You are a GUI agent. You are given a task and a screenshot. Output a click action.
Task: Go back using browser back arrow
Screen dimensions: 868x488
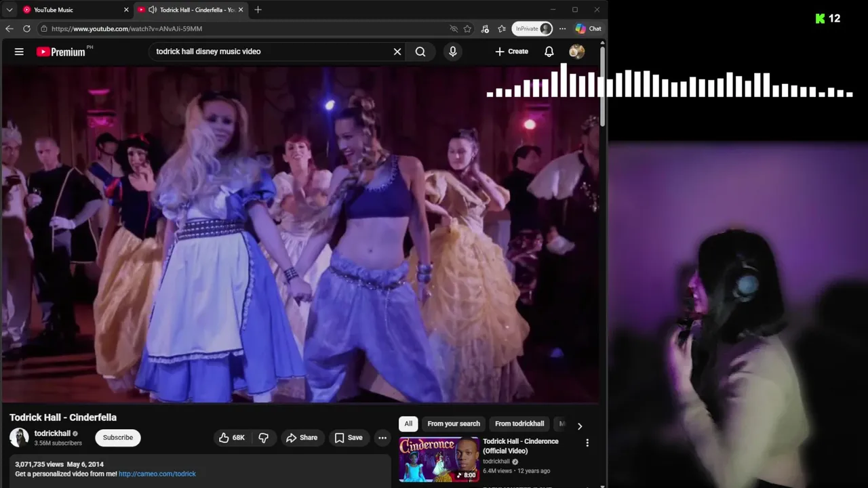tap(9, 28)
